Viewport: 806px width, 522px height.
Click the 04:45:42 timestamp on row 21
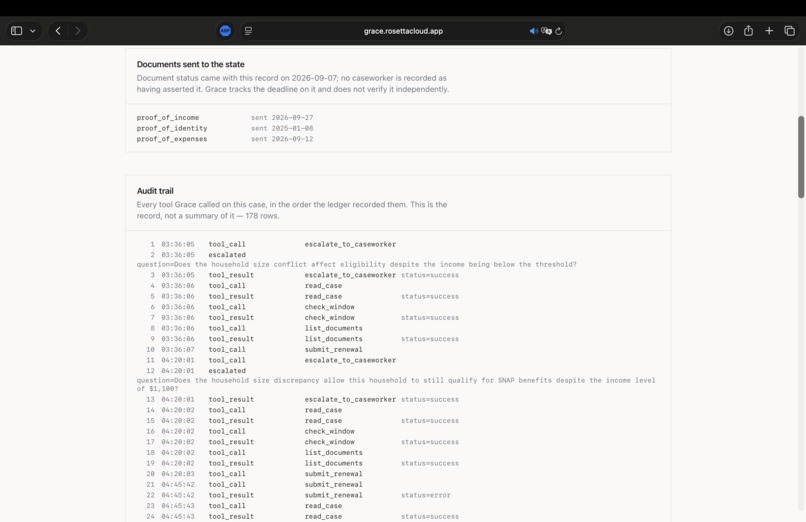tap(178, 484)
